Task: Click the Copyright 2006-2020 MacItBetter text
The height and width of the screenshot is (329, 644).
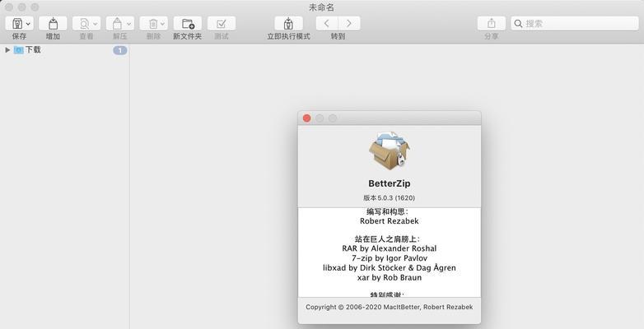Action: click(x=390, y=307)
